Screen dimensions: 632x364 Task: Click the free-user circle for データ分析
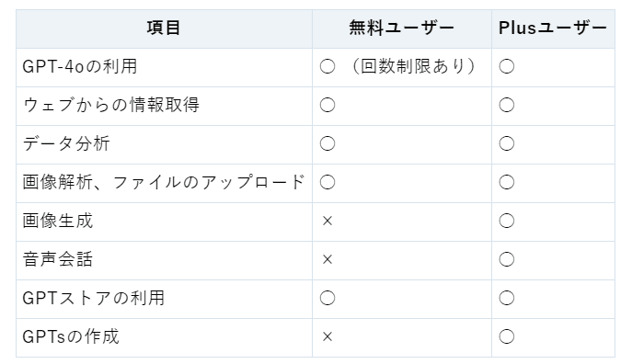click(327, 143)
